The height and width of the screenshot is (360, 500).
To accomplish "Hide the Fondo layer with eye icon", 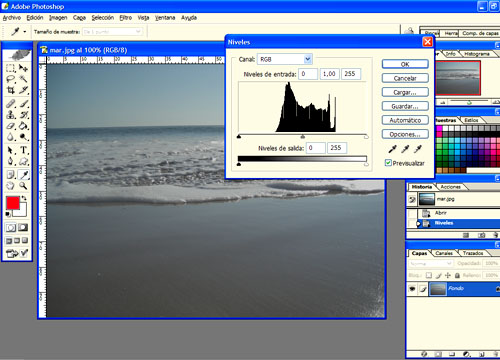I will [412, 289].
